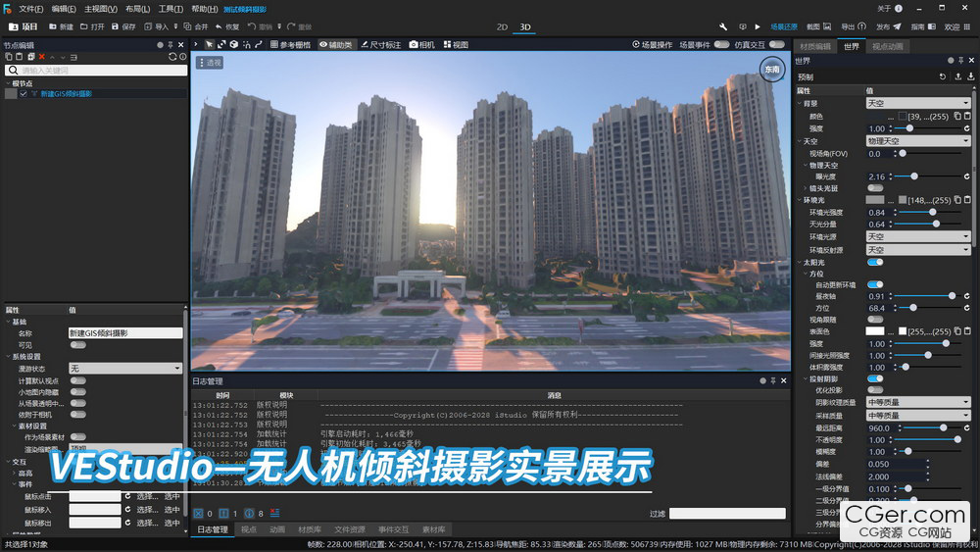This screenshot has width=980, height=552.
Task: Toggle the 仿真交互 simulation interaction switch
Action: (777, 44)
